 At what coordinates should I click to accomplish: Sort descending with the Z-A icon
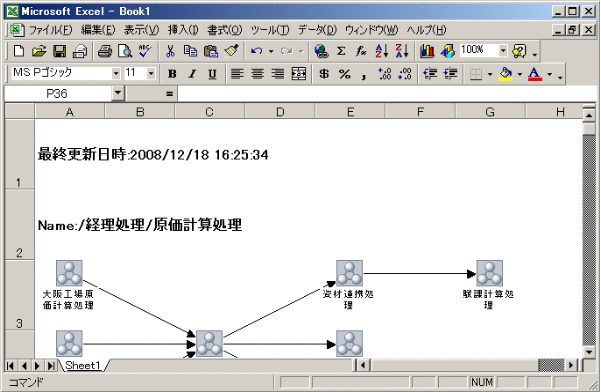tap(402, 51)
